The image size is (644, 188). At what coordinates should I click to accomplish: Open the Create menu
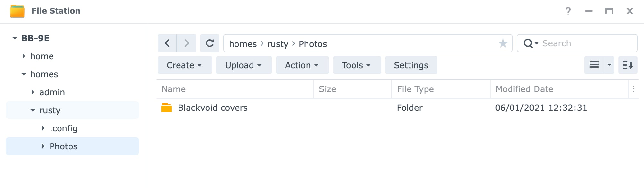pyautogui.click(x=185, y=65)
